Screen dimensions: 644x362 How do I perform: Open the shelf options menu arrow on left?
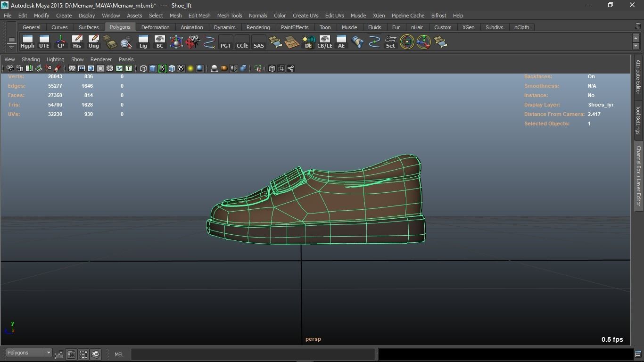(11, 47)
